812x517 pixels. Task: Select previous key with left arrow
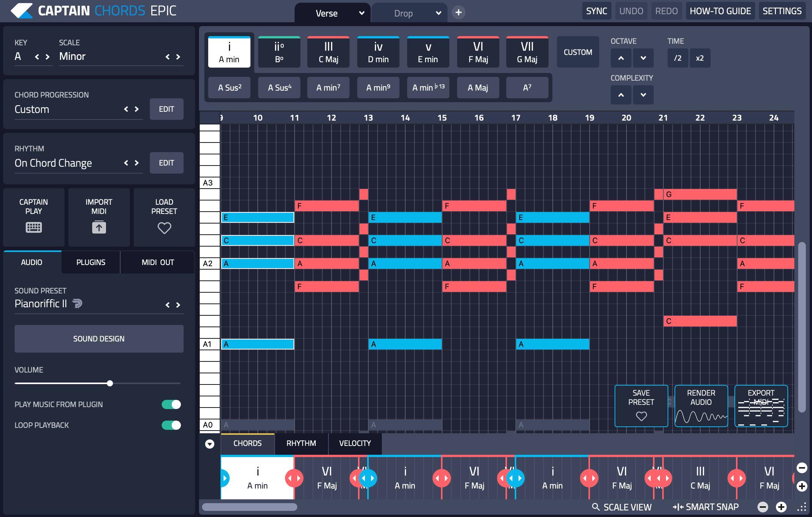[37, 57]
